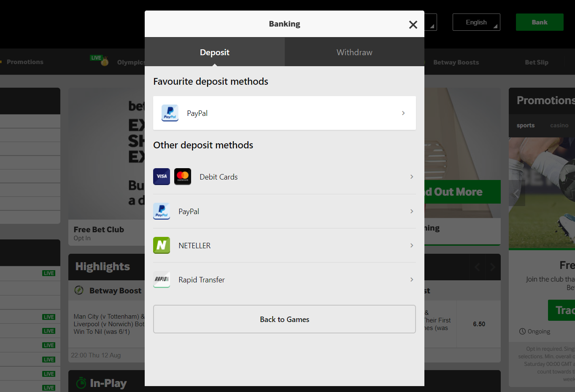Click the In-Play stopwatch icon
575x392 pixels.
click(x=81, y=383)
